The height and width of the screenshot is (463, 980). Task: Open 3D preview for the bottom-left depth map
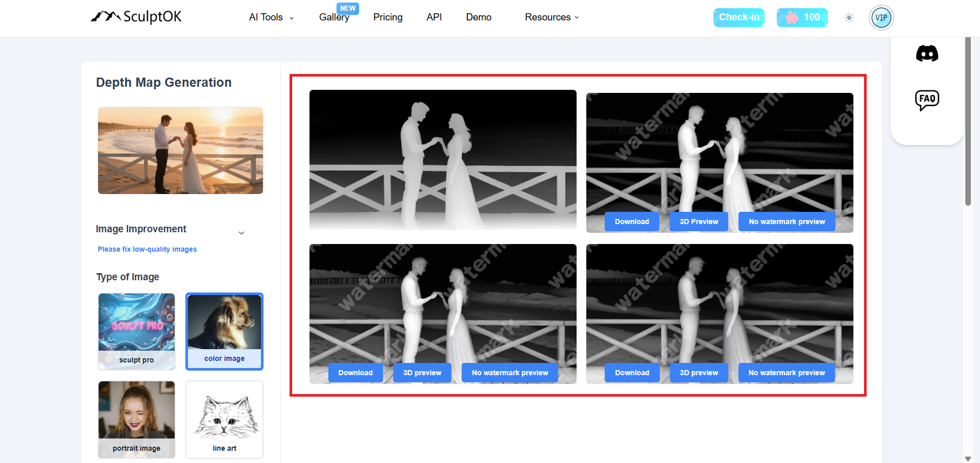coord(422,372)
